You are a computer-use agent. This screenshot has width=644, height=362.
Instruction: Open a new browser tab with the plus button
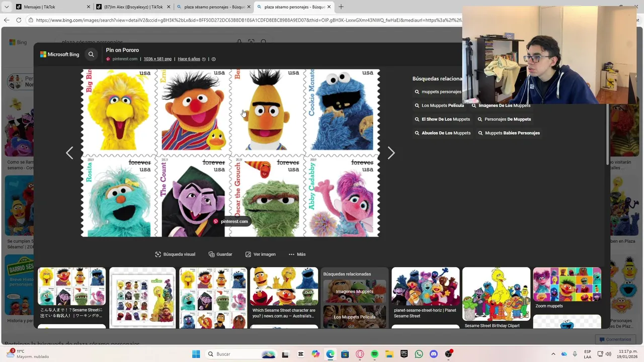point(341,7)
